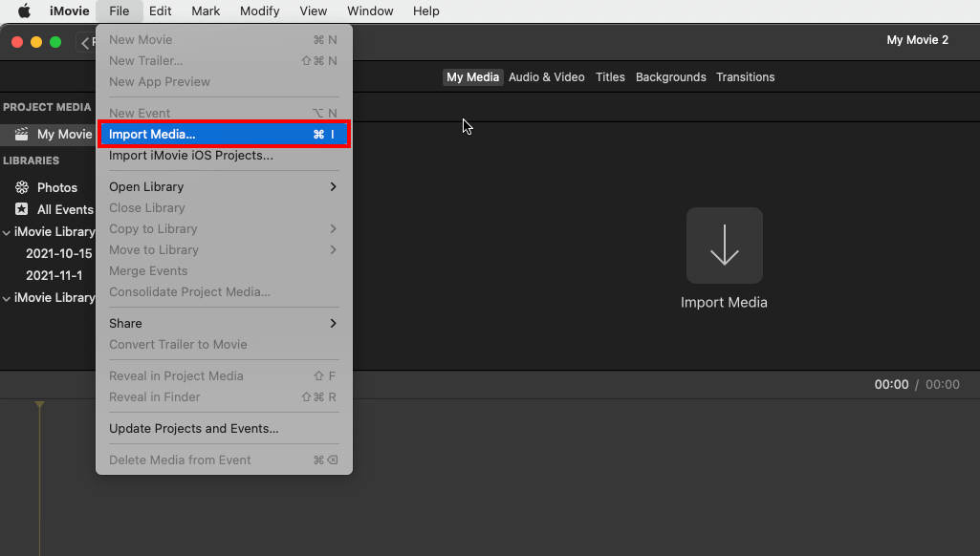Open the Modify menu
Viewport: 980px width, 556px height.
click(x=259, y=11)
